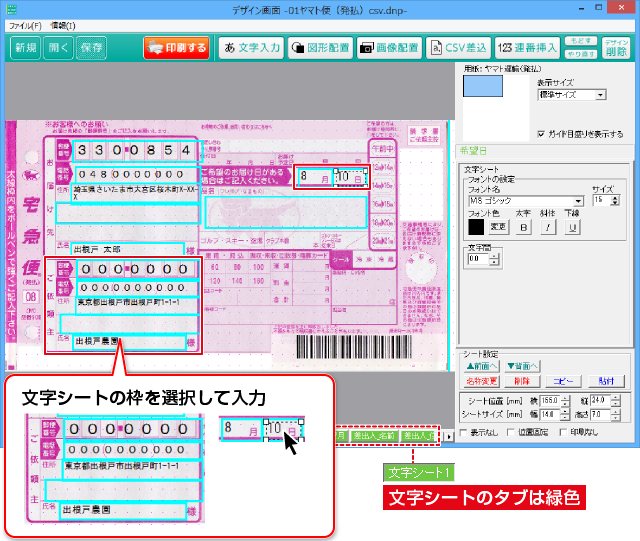640x541 pixels.
Task: Open the CSV差込 merge tool
Action: point(458,48)
